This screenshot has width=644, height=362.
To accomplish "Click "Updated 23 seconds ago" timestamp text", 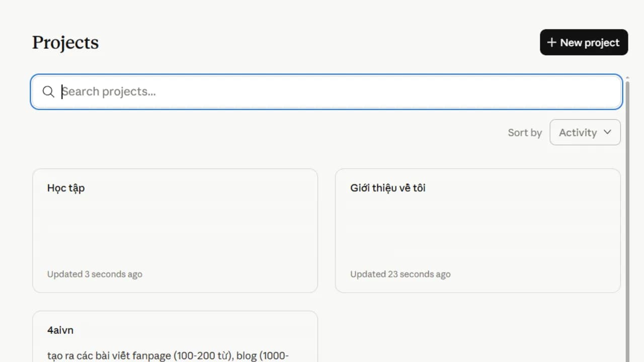I will tap(400, 274).
